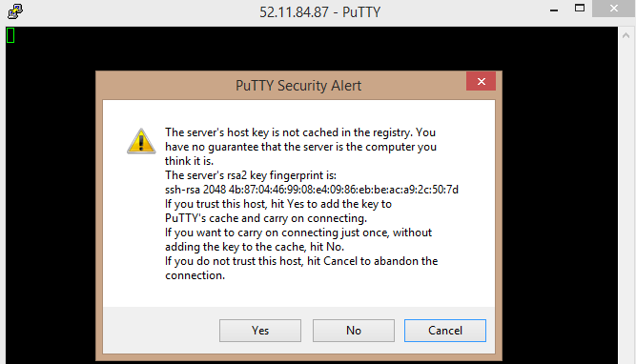Accept host key with Yes button
This screenshot has width=636, height=364.
coord(260,331)
